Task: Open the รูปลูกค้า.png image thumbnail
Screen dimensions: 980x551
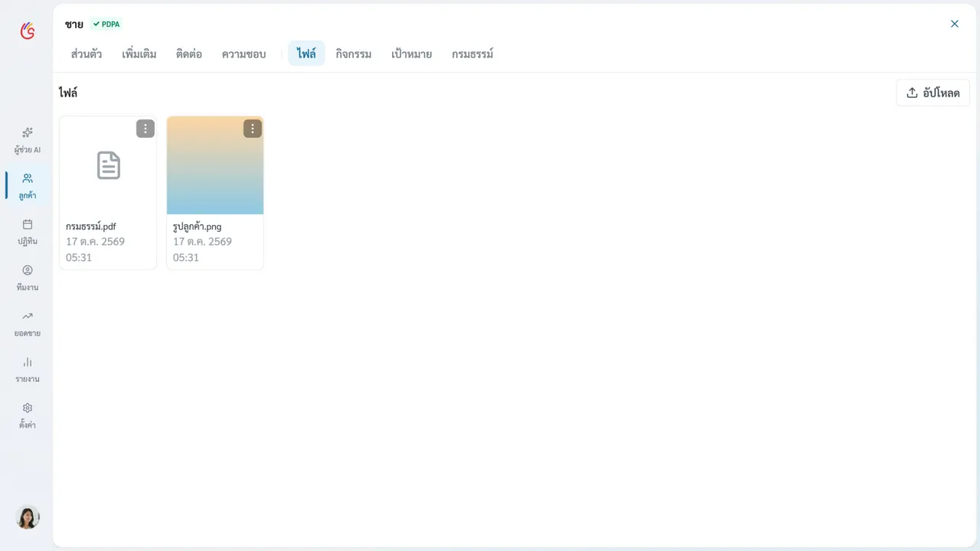Action: click(x=215, y=165)
